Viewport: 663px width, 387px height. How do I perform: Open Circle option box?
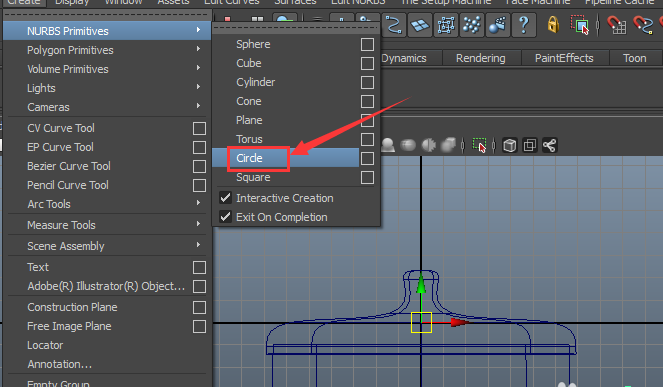pyautogui.click(x=367, y=159)
